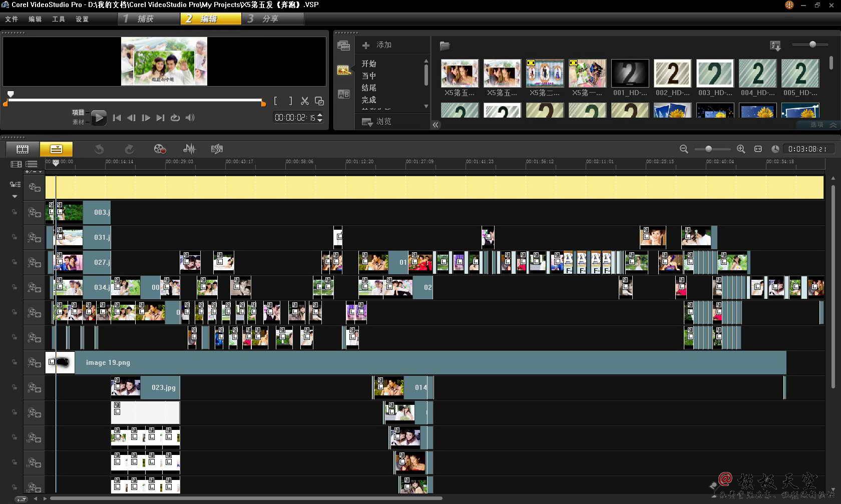Jump to the end of the preview
The image size is (841, 504).
[160, 118]
